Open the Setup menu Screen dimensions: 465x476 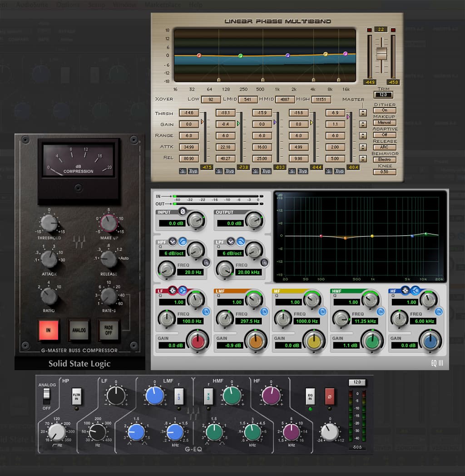[97, 5]
